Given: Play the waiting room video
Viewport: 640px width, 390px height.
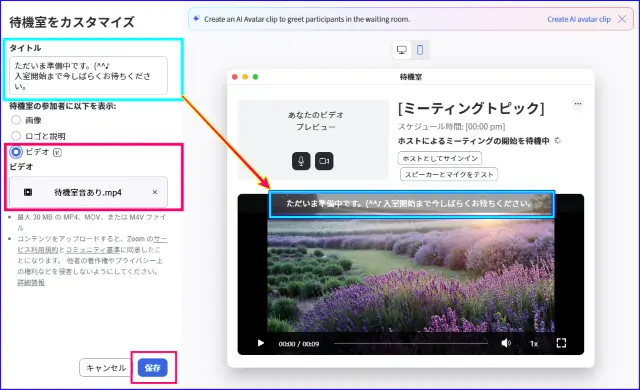Looking at the screenshot, I should pos(260,343).
